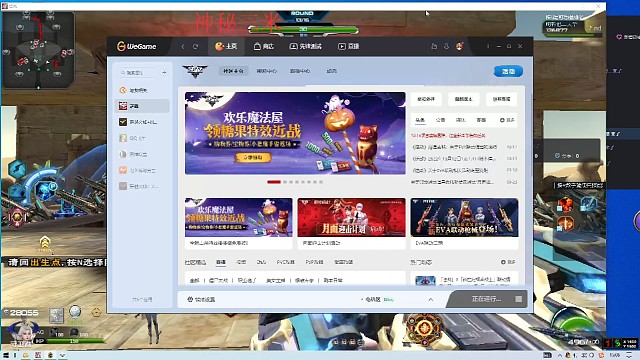Select the fifth sidebar game entry

pos(142,154)
